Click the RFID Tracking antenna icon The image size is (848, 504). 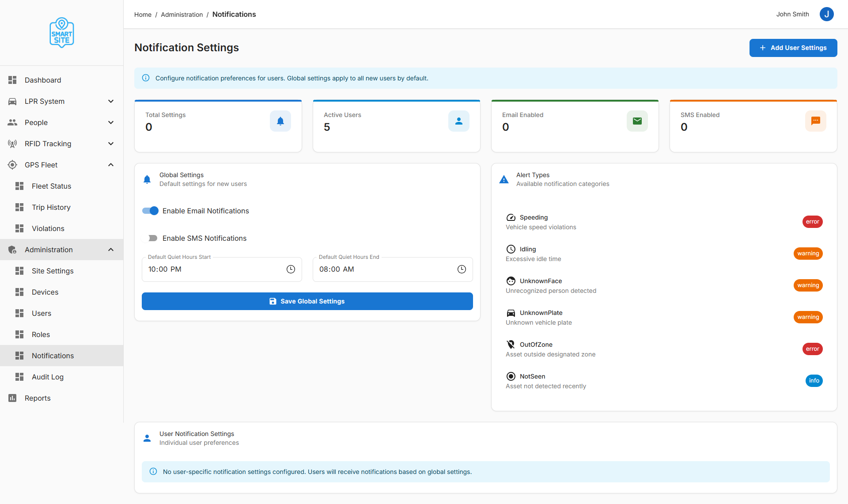click(x=12, y=144)
